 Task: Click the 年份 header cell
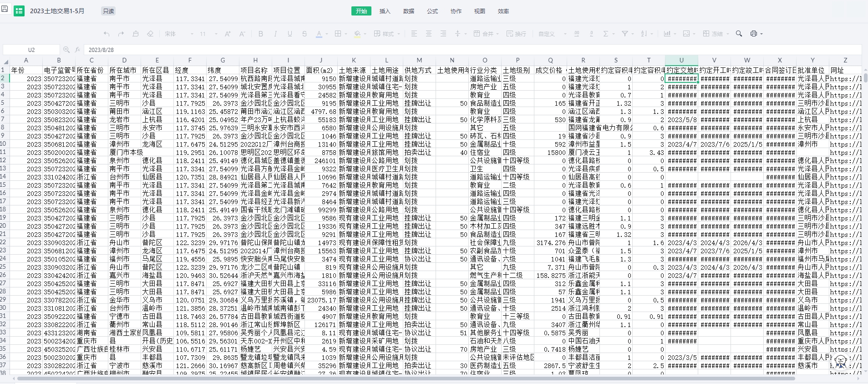[26, 70]
